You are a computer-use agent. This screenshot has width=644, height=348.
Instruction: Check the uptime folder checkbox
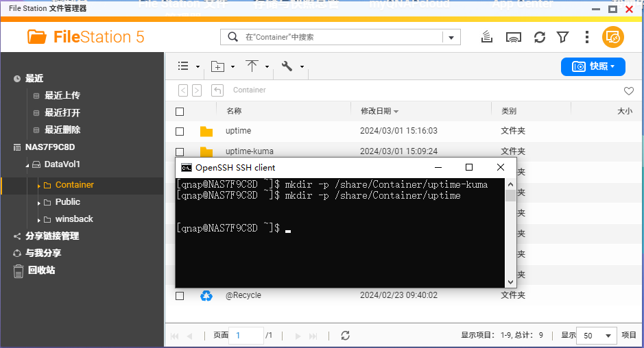coord(180,132)
